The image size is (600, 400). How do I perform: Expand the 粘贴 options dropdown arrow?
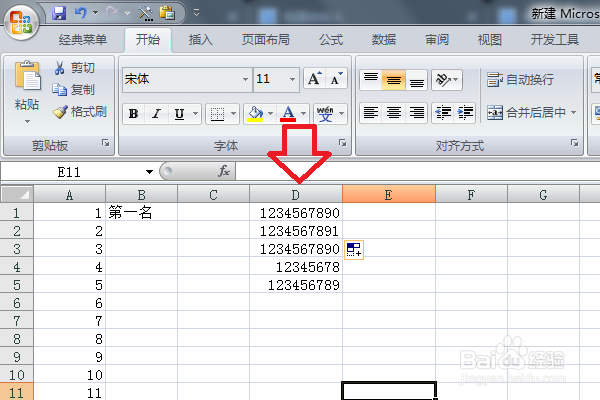point(27,122)
